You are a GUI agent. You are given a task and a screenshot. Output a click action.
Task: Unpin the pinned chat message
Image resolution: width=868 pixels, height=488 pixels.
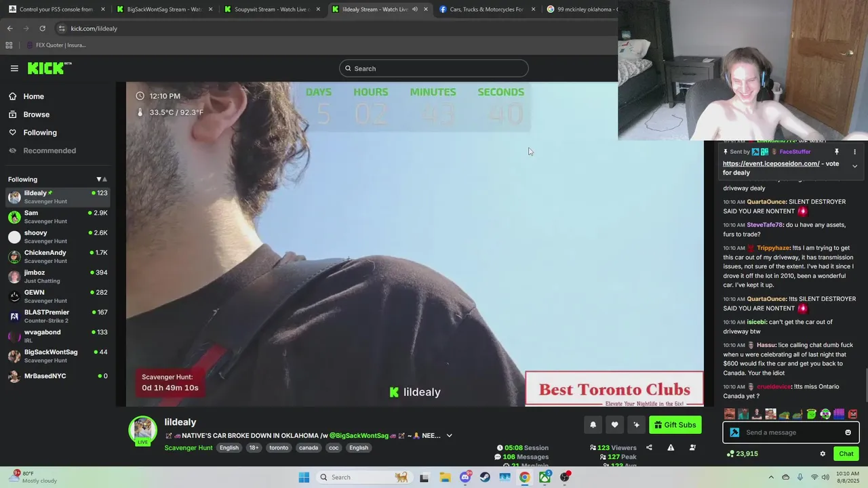[x=837, y=152]
